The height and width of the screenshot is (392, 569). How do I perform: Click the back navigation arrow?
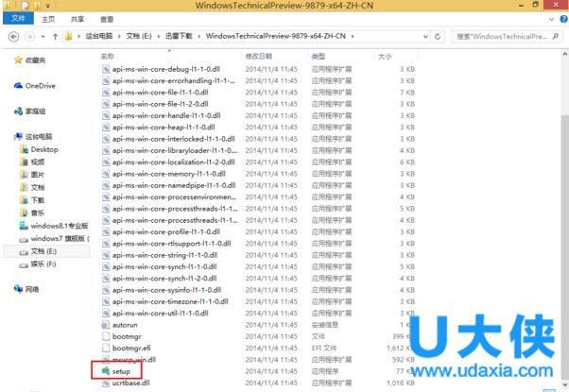(12, 36)
